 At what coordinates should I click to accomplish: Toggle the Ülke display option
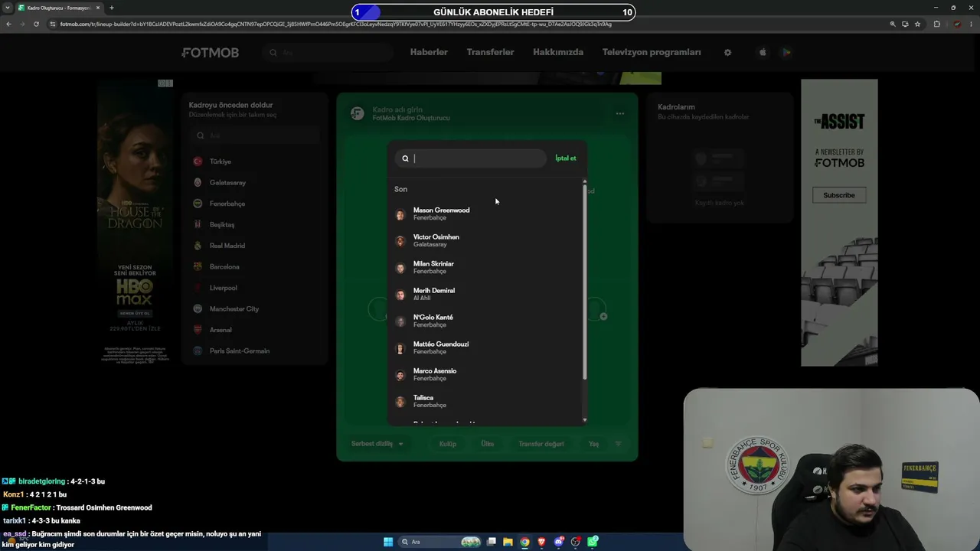point(488,444)
